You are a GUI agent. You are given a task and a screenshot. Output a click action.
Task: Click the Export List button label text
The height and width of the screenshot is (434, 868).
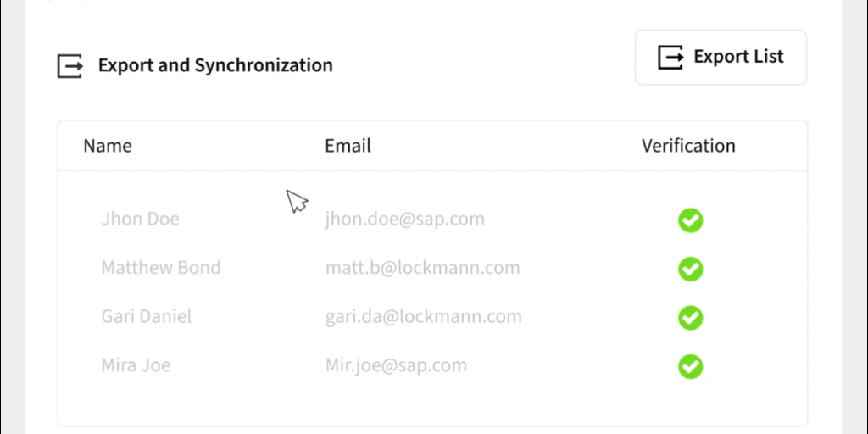tap(738, 57)
